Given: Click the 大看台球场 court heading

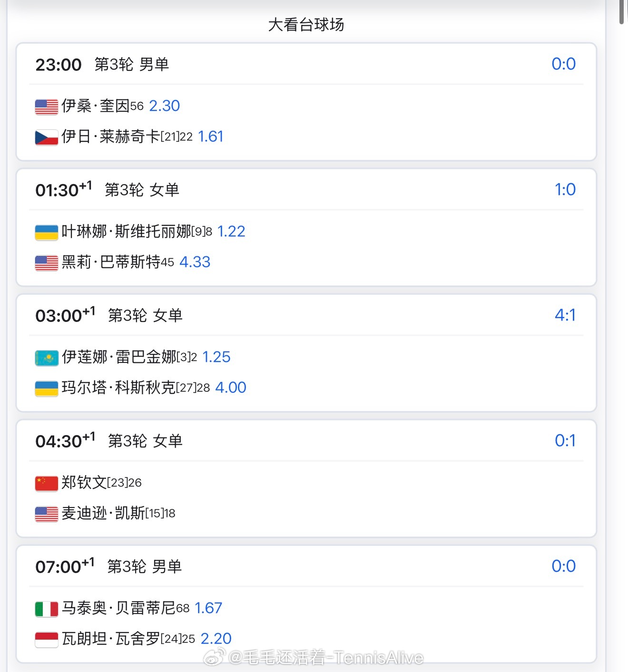Looking at the screenshot, I should tap(306, 24).
